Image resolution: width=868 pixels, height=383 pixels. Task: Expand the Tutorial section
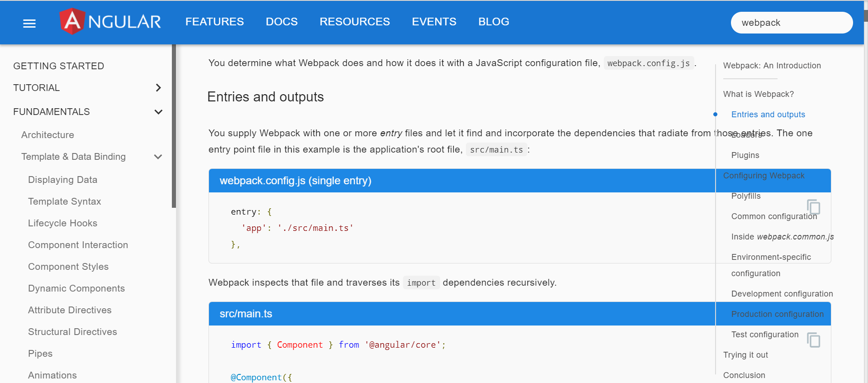88,88
